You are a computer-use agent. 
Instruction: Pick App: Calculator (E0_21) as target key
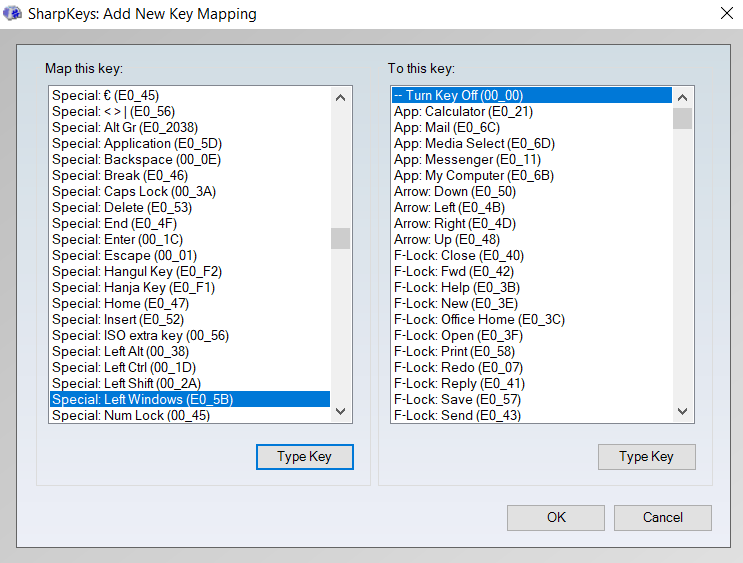[x=463, y=111]
